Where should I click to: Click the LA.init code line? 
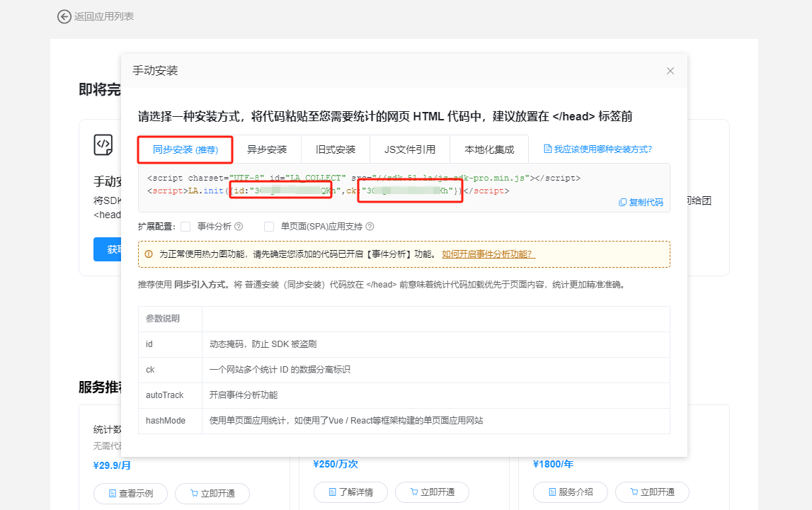click(x=328, y=191)
